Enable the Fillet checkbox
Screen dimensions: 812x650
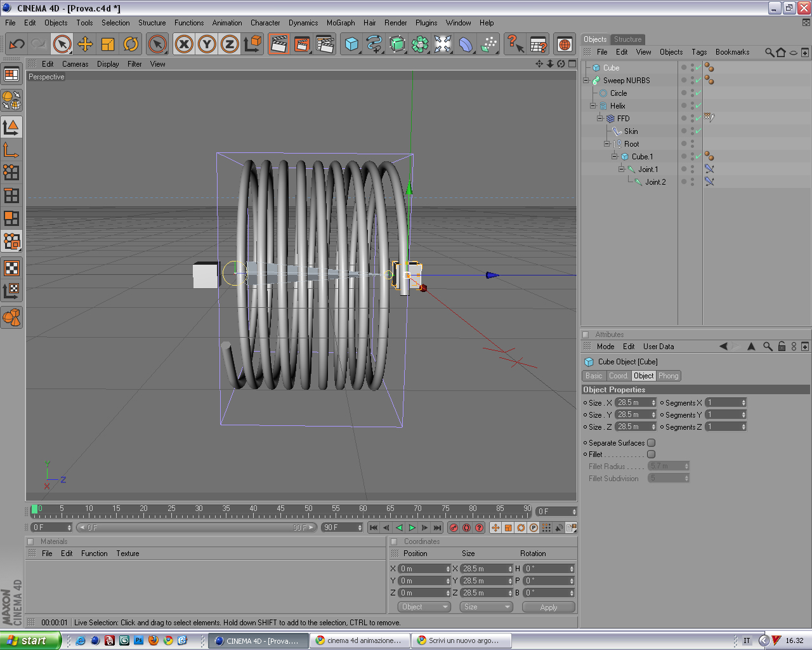coord(651,454)
